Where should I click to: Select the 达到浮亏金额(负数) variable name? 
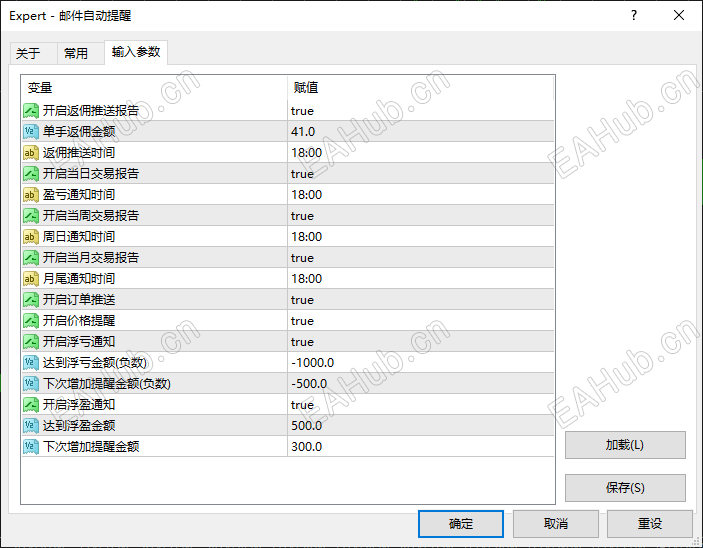[x=95, y=363]
